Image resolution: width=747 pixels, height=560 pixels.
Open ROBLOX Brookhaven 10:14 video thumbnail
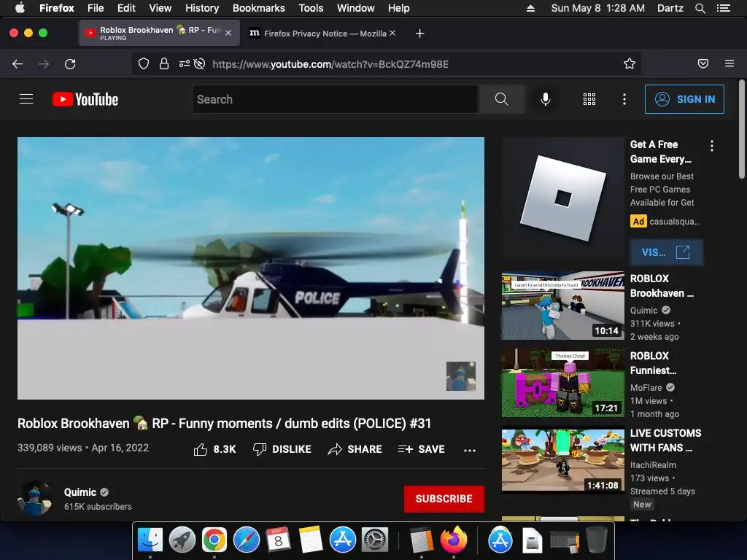(562, 306)
